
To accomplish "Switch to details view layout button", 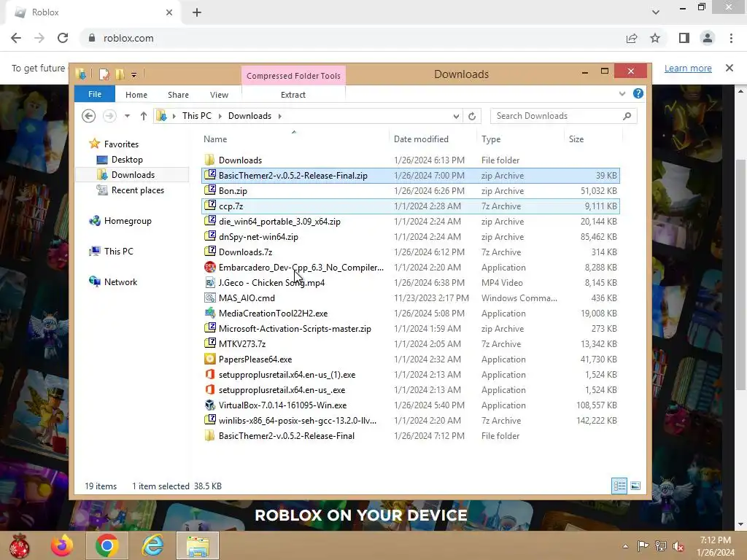I will [619, 486].
